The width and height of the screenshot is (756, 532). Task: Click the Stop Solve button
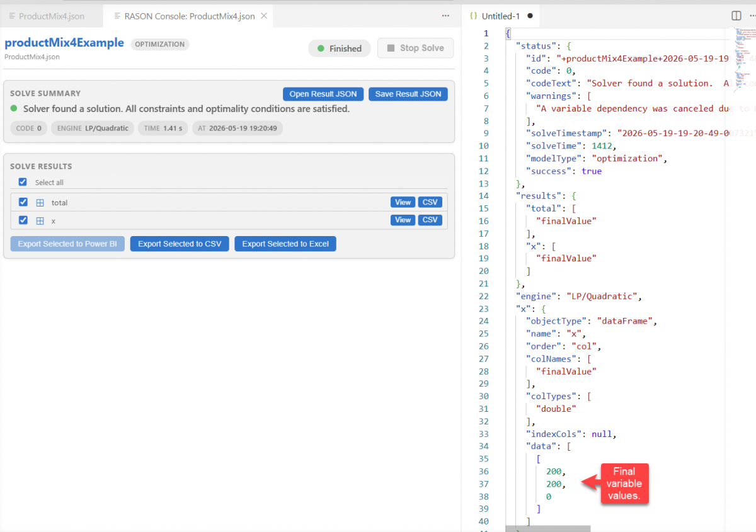[415, 48]
